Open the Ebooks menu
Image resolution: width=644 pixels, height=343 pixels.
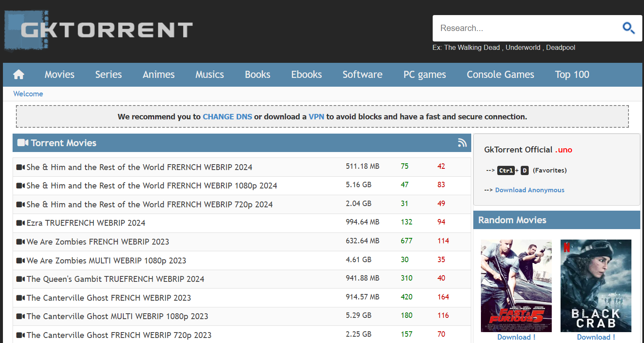point(306,75)
